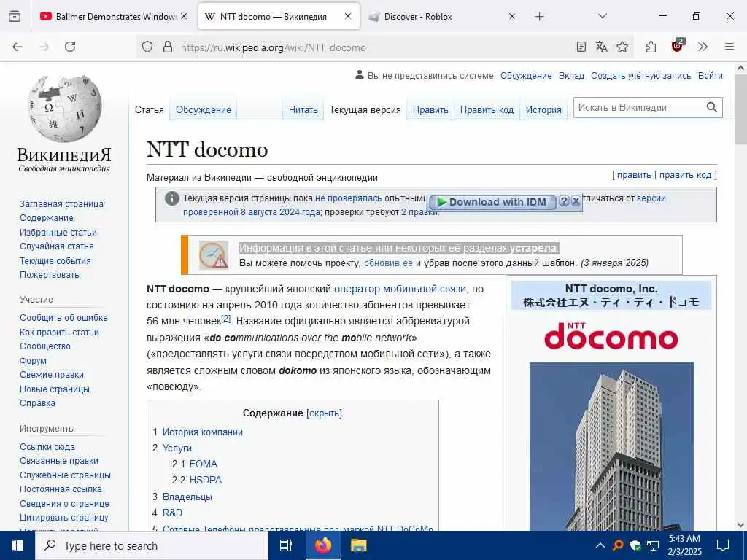The height and width of the screenshot is (560, 747).
Task: Jump to История компании section
Action: 203,432
